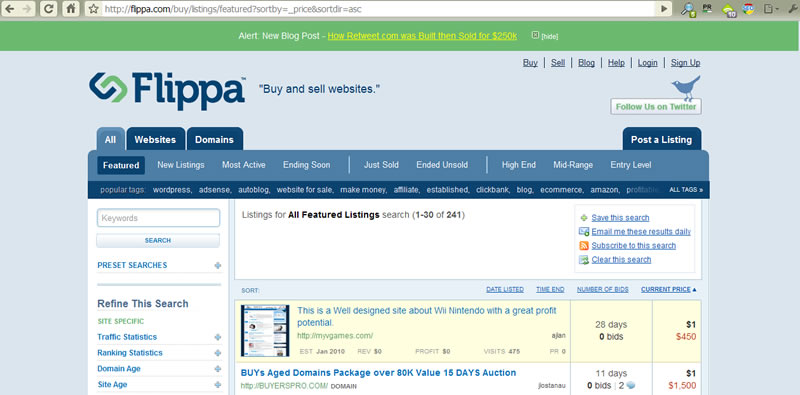Open the PR extension icon
800x395 pixels.
(x=707, y=8)
